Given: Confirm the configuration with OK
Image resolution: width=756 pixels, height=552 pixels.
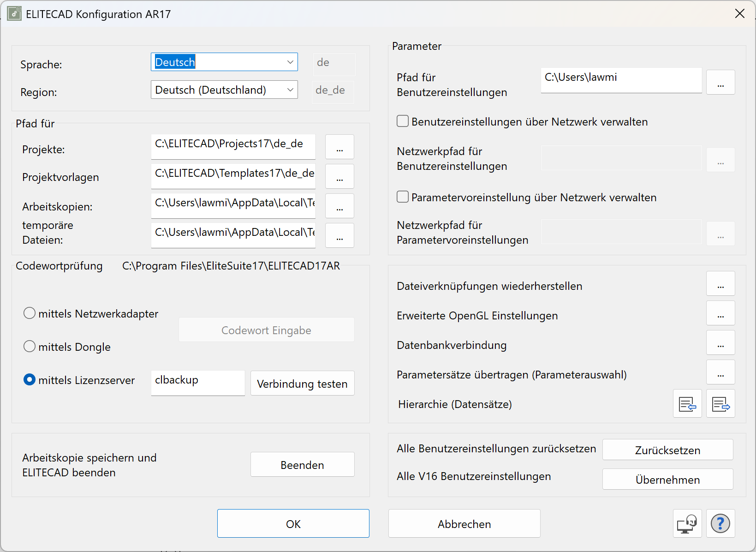Looking at the screenshot, I should coord(293,523).
